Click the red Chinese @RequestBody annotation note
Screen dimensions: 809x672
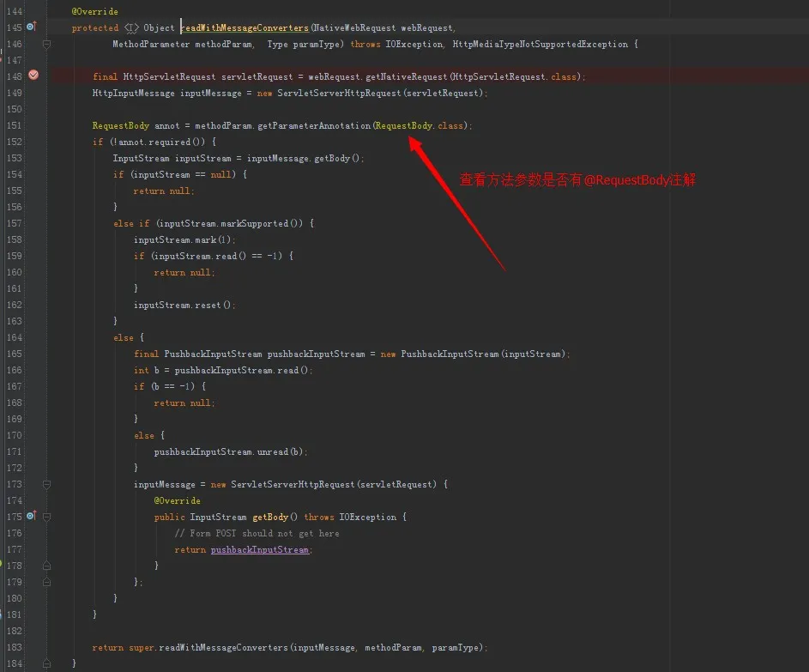(x=577, y=180)
